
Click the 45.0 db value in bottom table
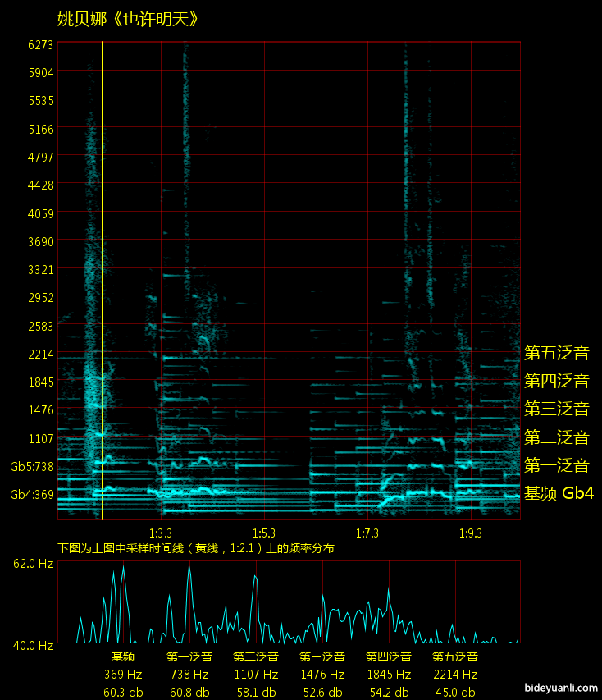pos(455,692)
